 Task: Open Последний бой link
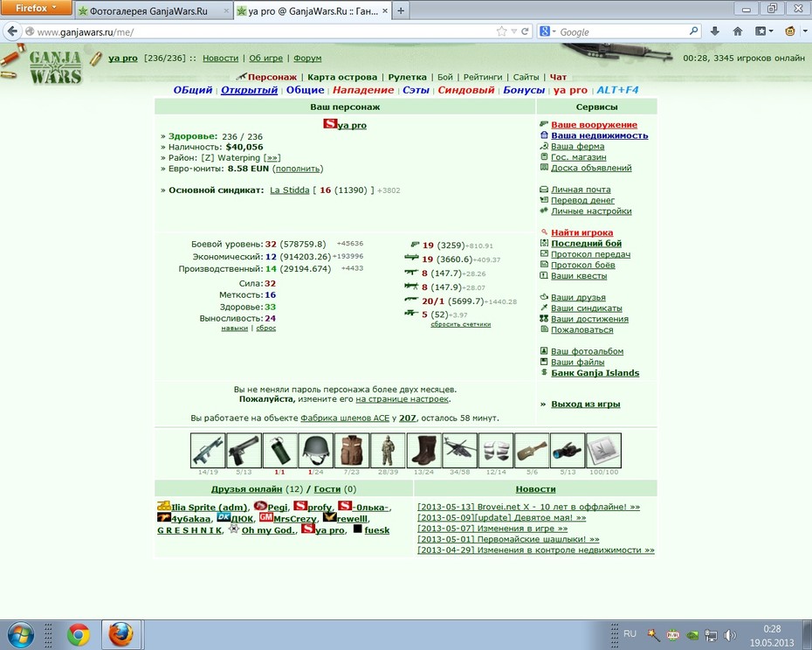pos(586,244)
